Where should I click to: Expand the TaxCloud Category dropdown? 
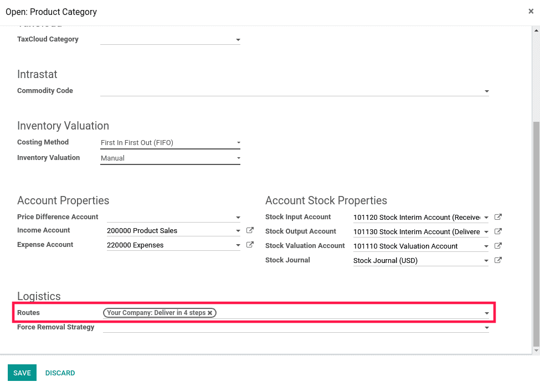click(238, 40)
